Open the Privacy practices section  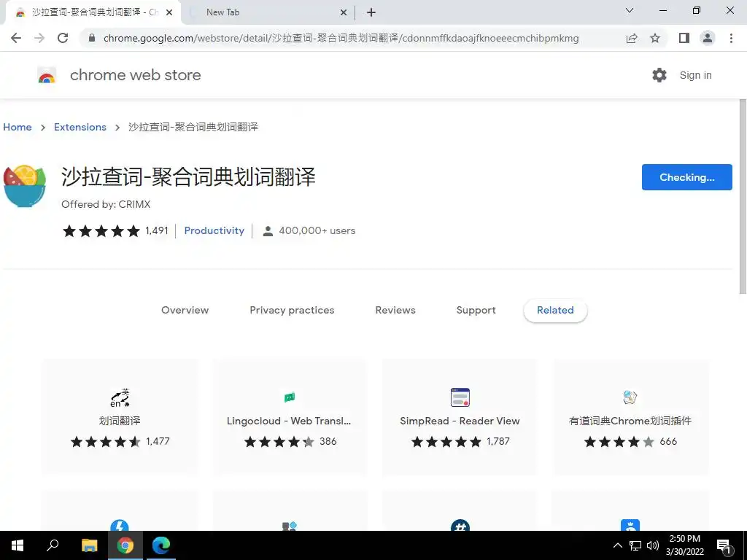coord(292,310)
